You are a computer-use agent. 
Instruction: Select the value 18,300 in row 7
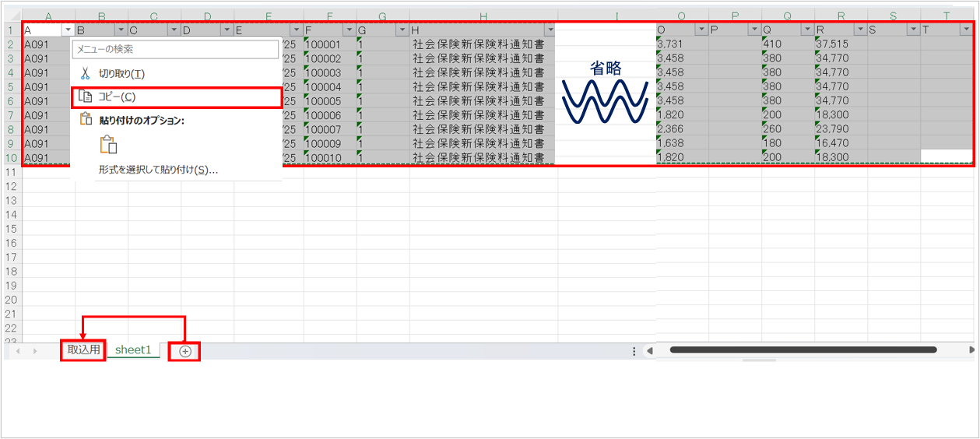841,114
